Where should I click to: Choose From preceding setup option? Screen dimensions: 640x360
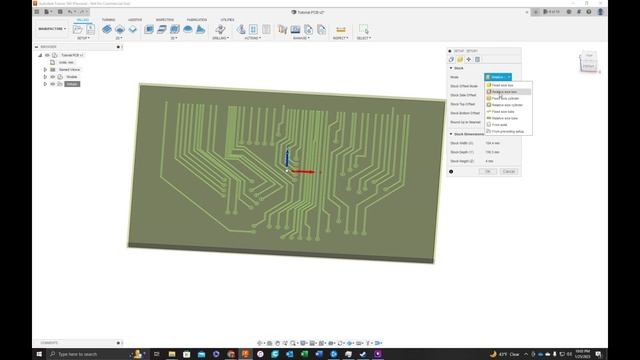[507, 131]
